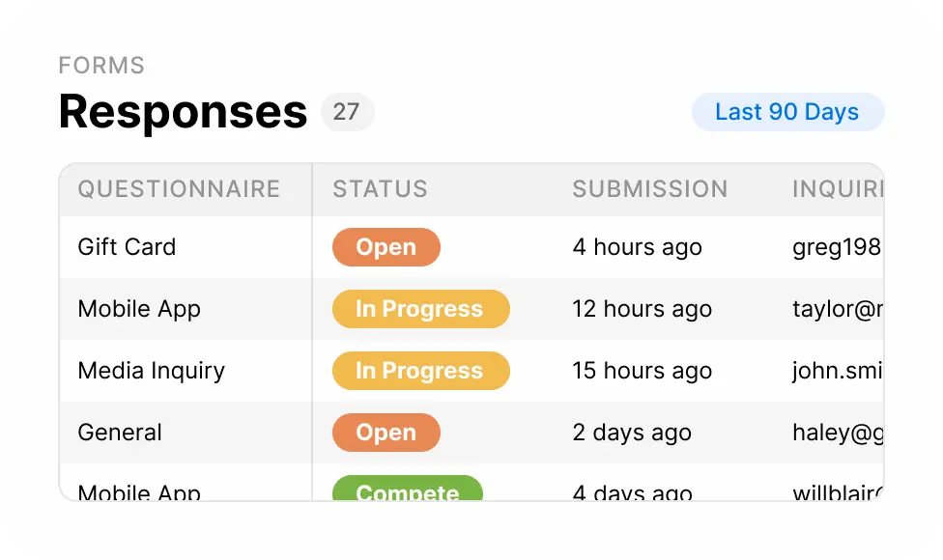Click the In Progress badge on Media Inquiry
Screen dimensions: 943x560
tap(420, 371)
